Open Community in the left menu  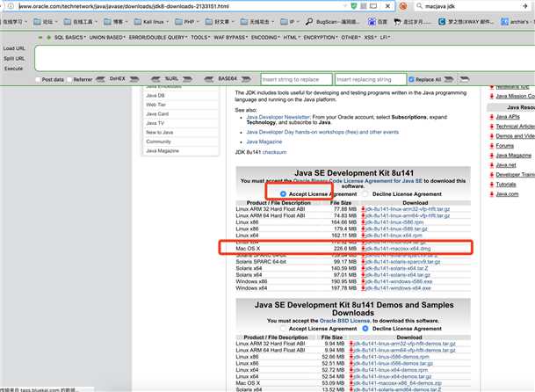point(158,142)
